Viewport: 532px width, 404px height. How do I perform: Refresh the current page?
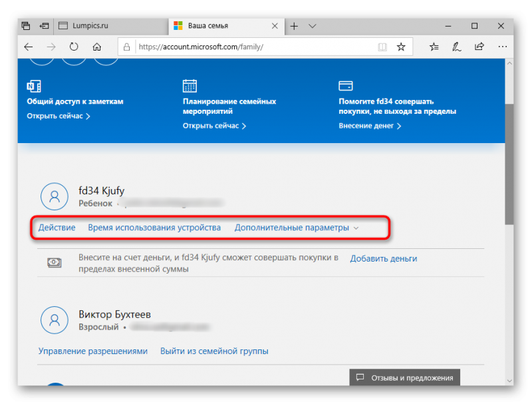[74, 47]
